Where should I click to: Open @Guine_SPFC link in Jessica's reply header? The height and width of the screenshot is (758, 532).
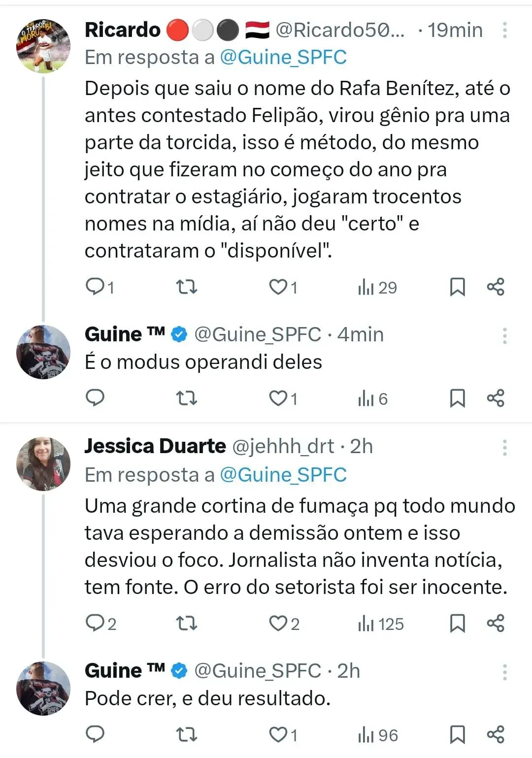pyautogui.click(x=283, y=475)
